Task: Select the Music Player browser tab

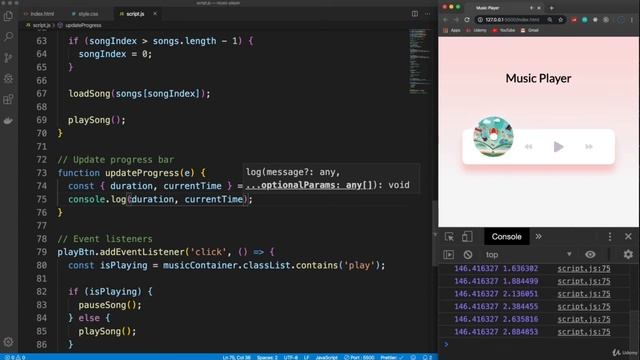Action: tap(504, 8)
